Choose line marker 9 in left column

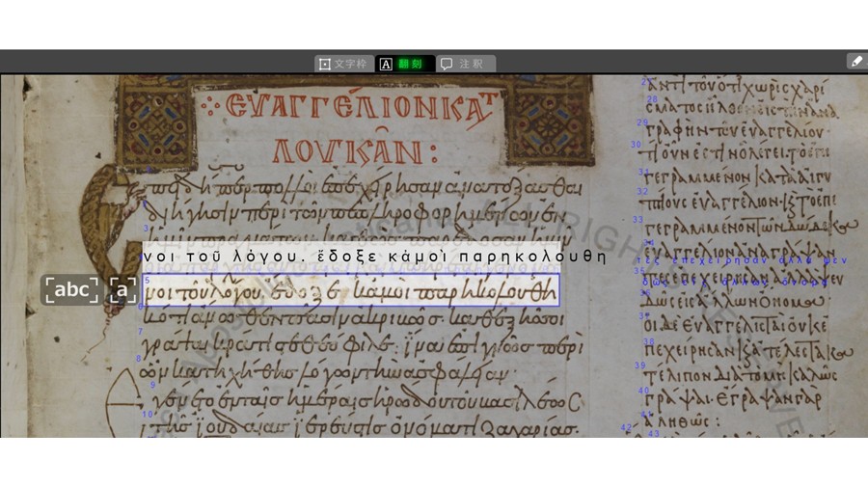[x=151, y=384]
